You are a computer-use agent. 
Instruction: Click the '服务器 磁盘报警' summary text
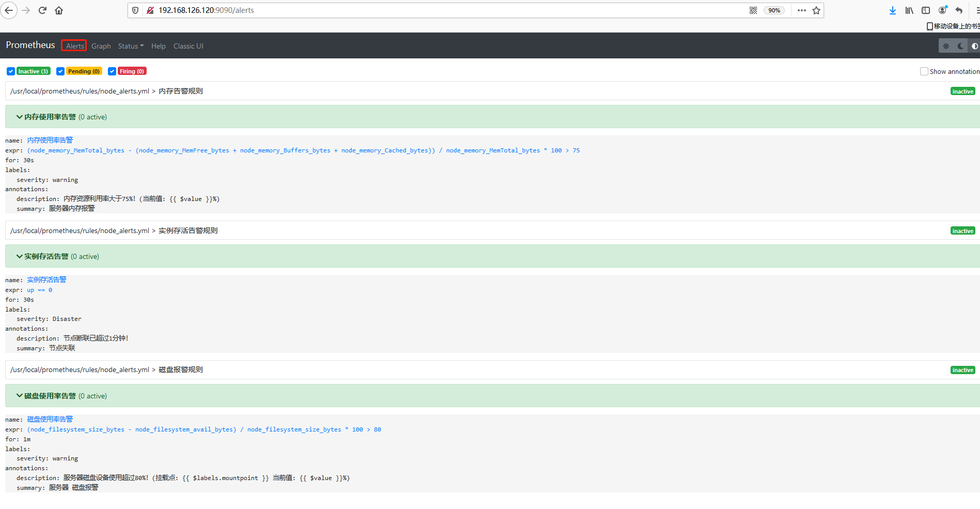(74, 487)
